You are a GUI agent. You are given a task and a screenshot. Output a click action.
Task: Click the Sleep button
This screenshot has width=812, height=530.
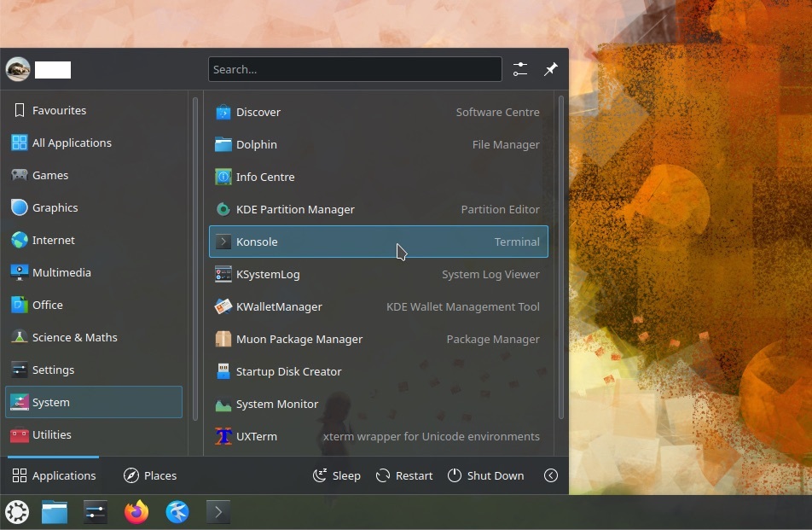point(337,475)
